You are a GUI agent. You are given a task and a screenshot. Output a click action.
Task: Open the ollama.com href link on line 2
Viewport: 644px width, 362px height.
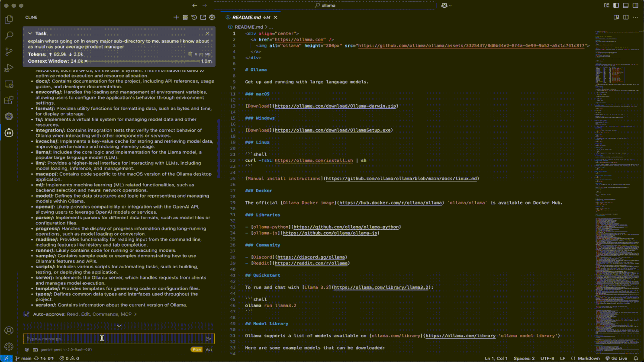[299, 39]
